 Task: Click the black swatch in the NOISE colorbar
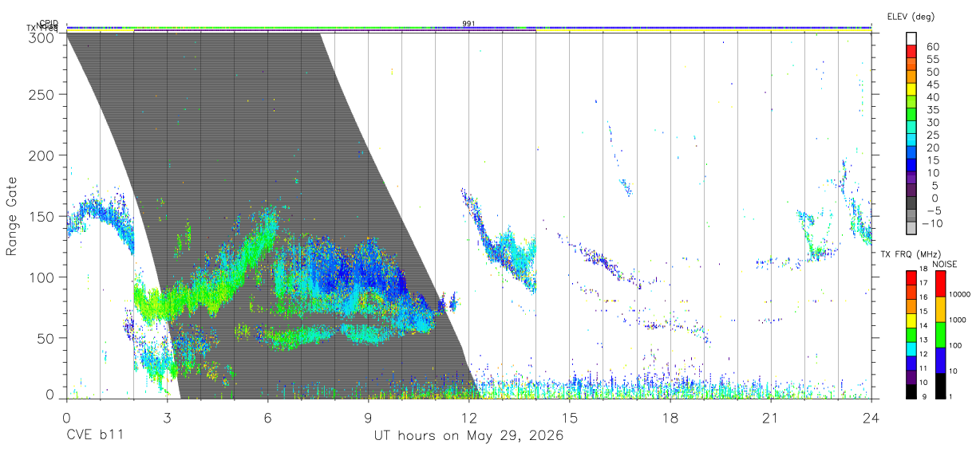coord(939,386)
